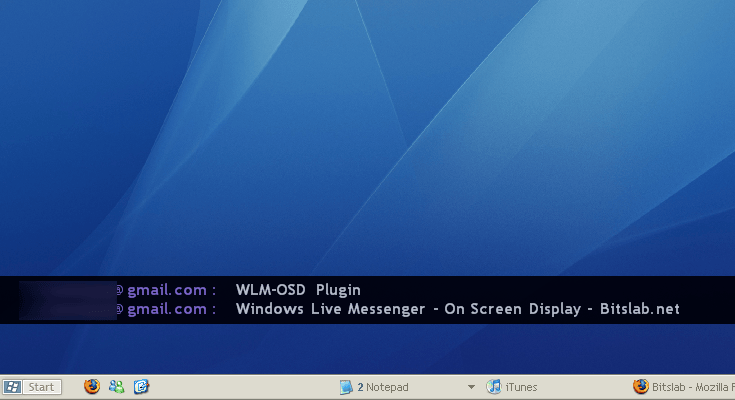Click the first gmail.com sender label
The width and height of the screenshot is (735, 400).
pyautogui.click(x=167, y=290)
